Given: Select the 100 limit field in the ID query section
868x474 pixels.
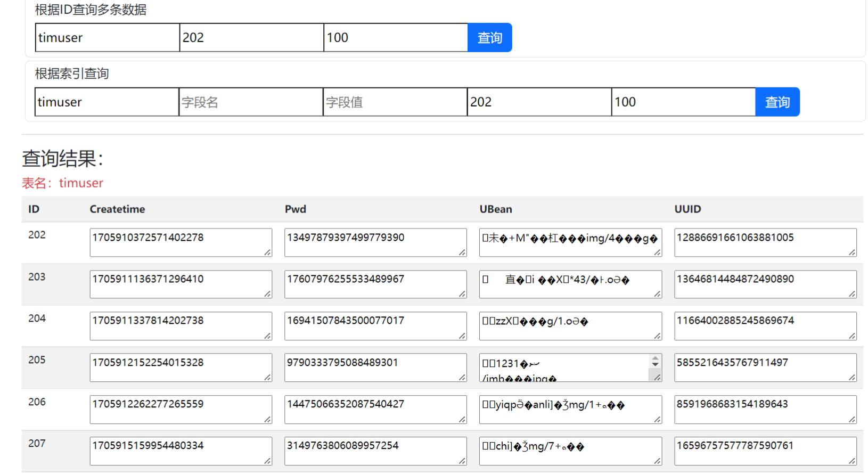Looking at the screenshot, I should pyautogui.click(x=395, y=38).
